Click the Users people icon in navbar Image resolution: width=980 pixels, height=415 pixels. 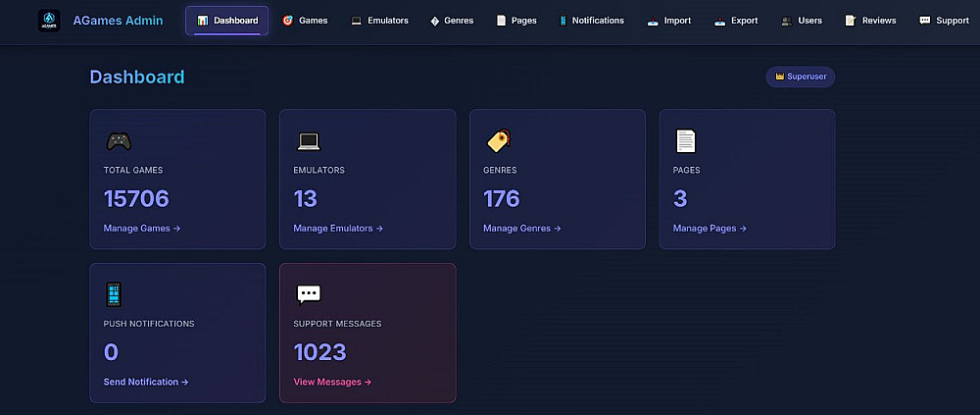[786, 21]
